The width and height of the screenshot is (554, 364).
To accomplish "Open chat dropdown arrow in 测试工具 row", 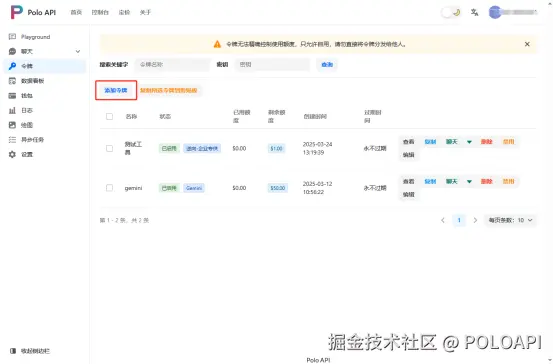I will [469, 142].
